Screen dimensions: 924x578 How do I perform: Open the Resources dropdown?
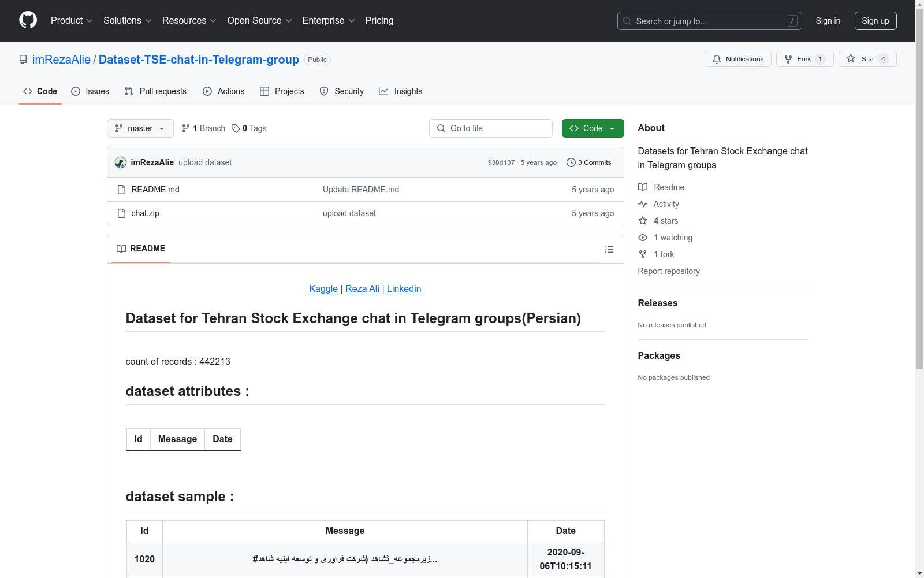[x=189, y=21]
